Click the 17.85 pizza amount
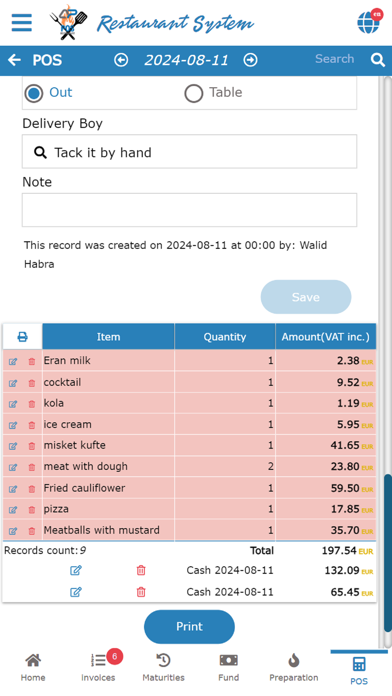This screenshot has height=696, width=392. (345, 509)
